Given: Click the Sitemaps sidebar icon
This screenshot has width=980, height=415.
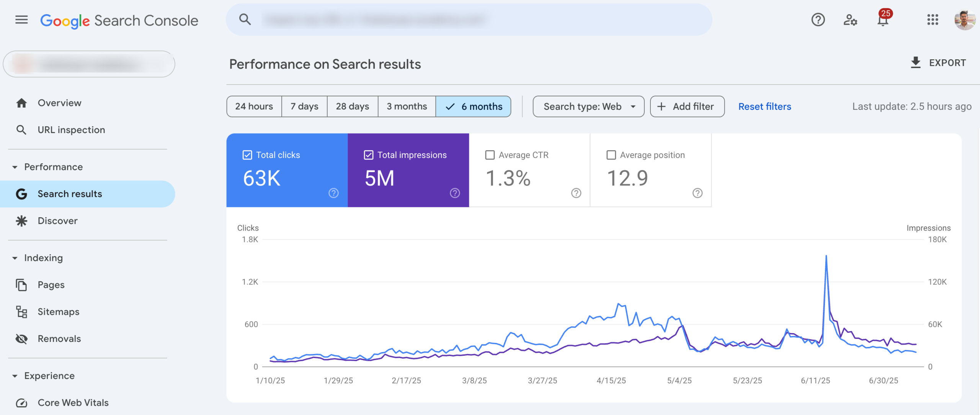Looking at the screenshot, I should point(22,312).
